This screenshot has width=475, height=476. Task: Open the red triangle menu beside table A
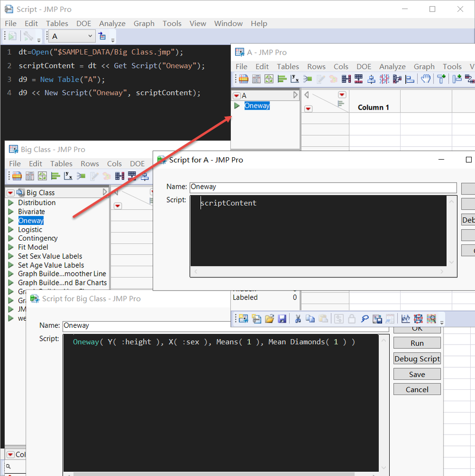237,96
